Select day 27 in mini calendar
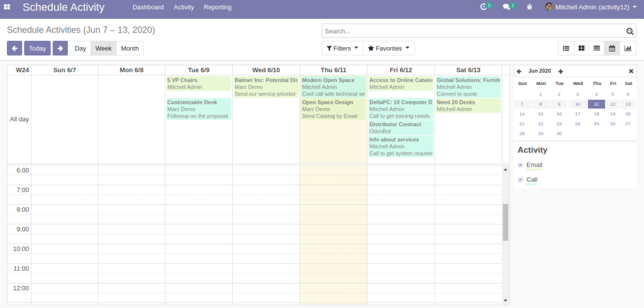Viewport: 644px width, 308px height. (x=628, y=124)
